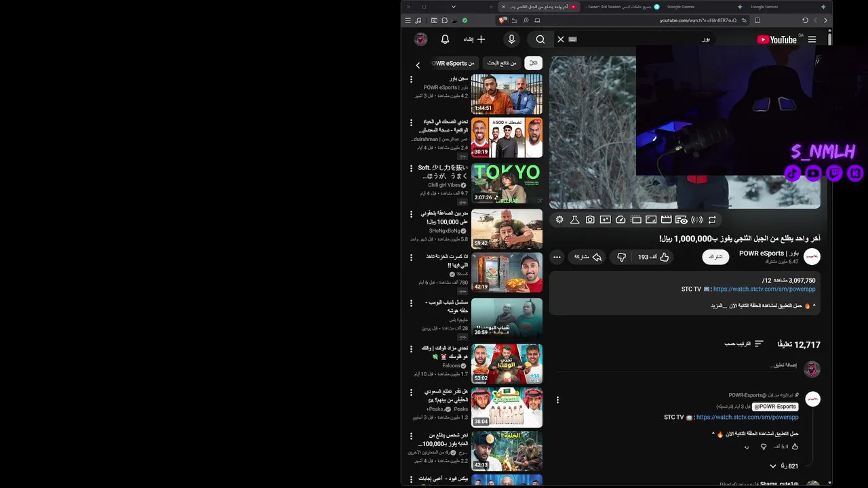Select the 'From search results' filter chip

(502, 63)
